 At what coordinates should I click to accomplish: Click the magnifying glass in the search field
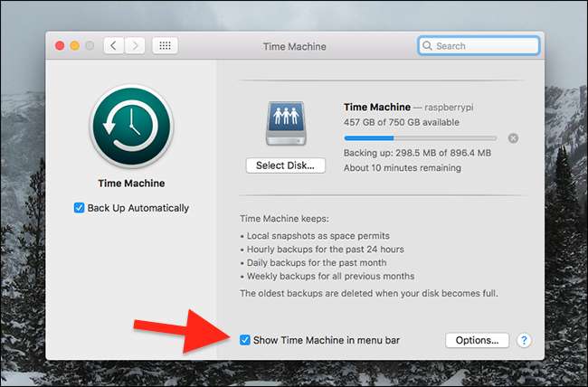pyautogui.click(x=427, y=45)
